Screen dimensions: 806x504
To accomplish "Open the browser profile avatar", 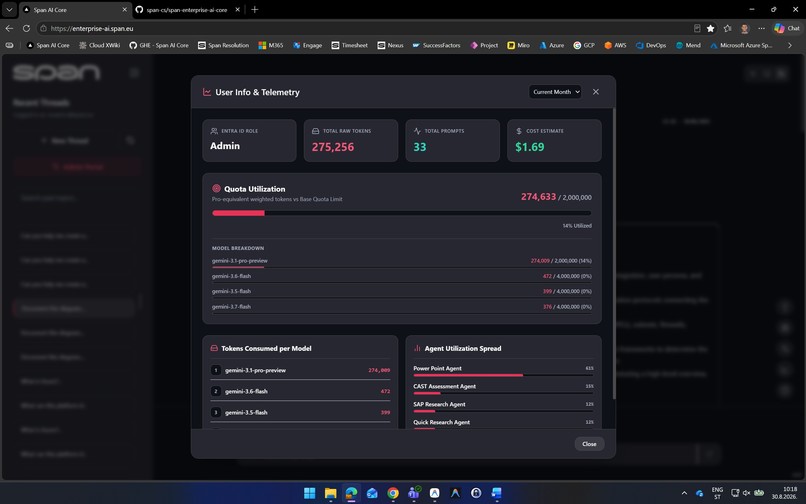I will [744, 28].
